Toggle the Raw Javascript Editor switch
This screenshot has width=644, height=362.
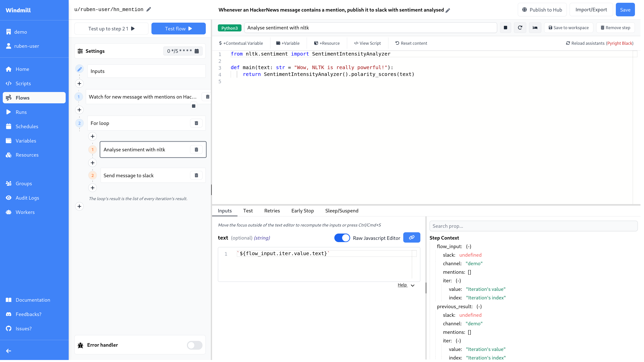pos(342,238)
